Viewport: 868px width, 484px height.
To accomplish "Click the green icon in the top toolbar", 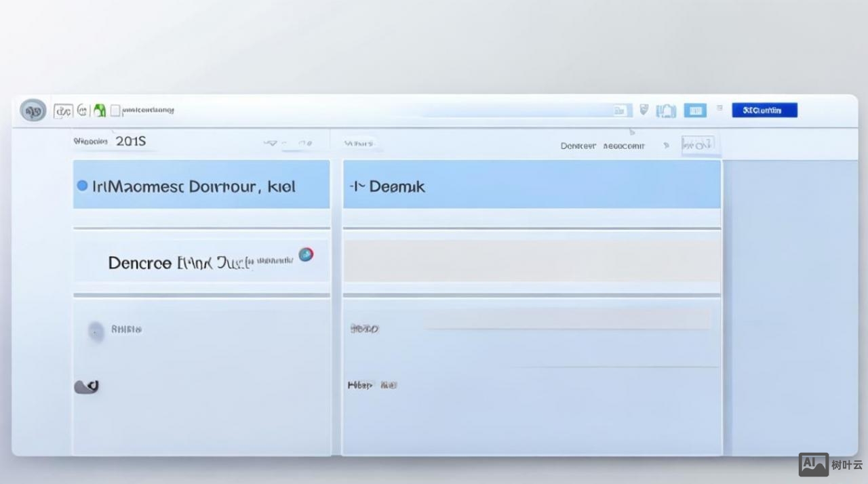I will pos(100,110).
